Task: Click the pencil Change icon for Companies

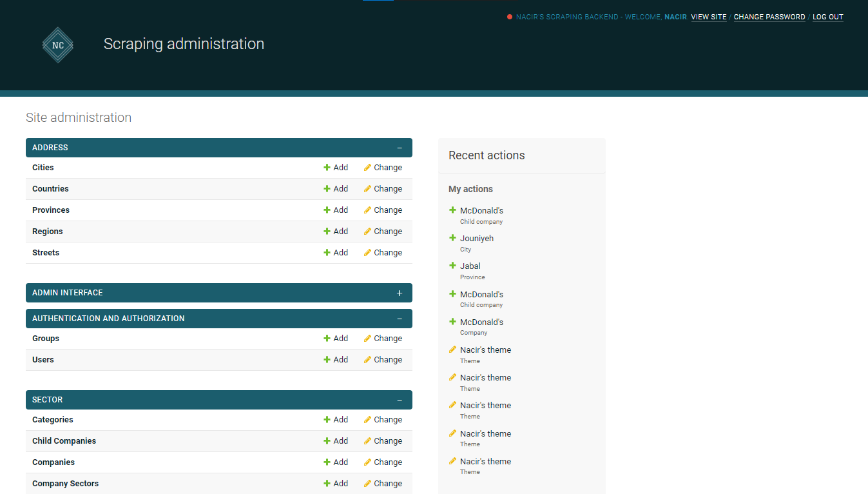Action: (366, 462)
